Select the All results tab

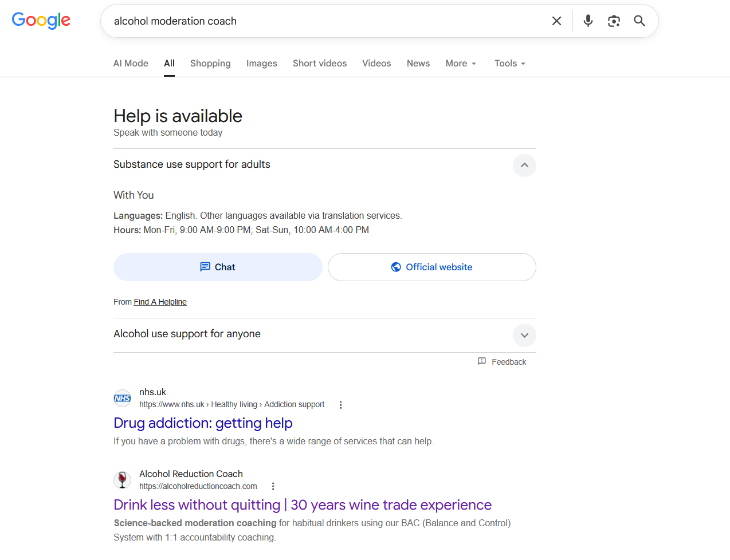pos(169,64)
